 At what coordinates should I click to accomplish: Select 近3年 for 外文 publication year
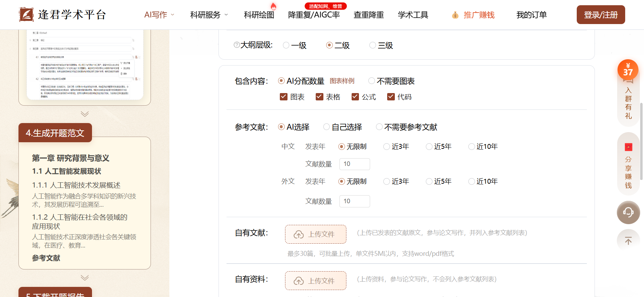[x=386, y=182]
